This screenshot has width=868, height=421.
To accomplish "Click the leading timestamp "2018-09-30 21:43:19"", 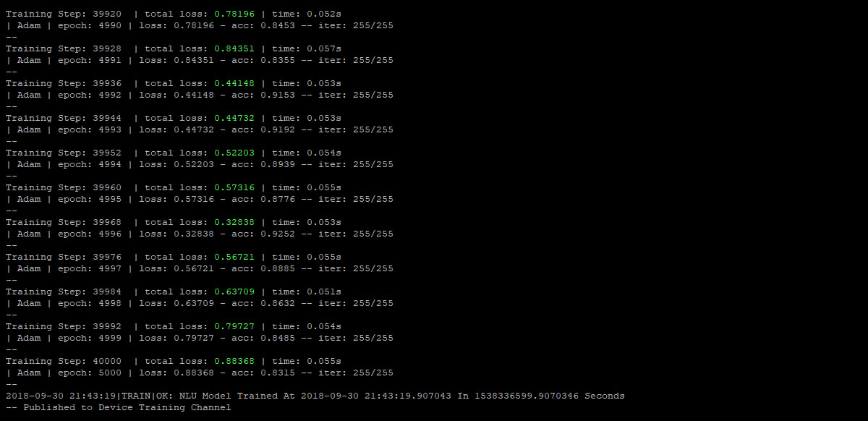I will [61, 396].
